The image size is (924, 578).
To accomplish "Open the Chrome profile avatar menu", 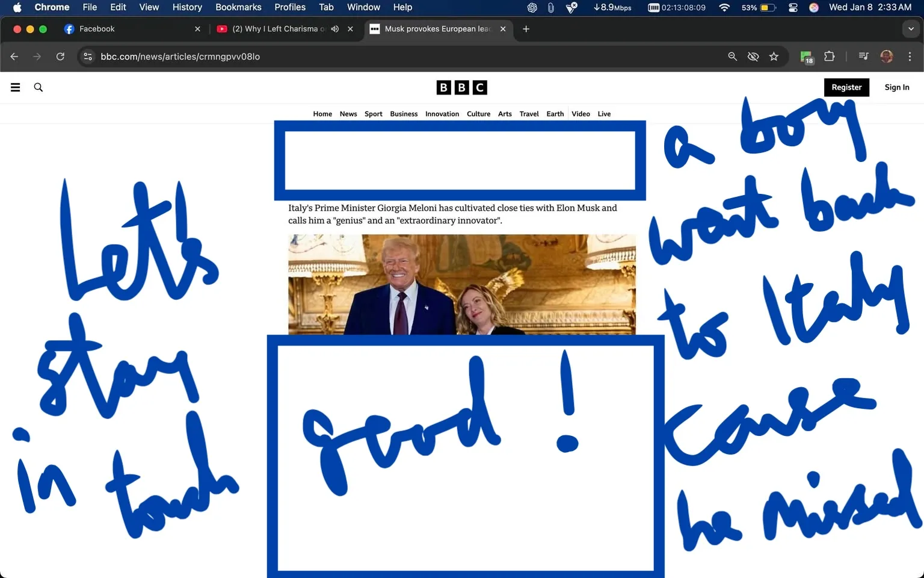I will pyautogui.click(x=886, y=57).
